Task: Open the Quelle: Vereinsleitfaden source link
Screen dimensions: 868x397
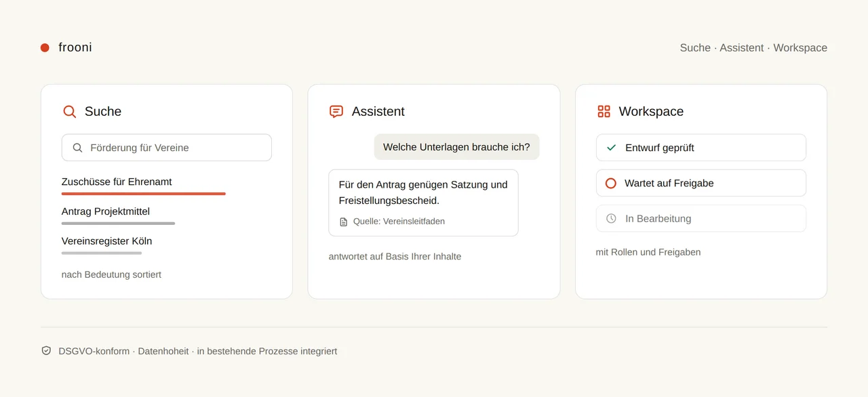Action: tap(399, 222)
